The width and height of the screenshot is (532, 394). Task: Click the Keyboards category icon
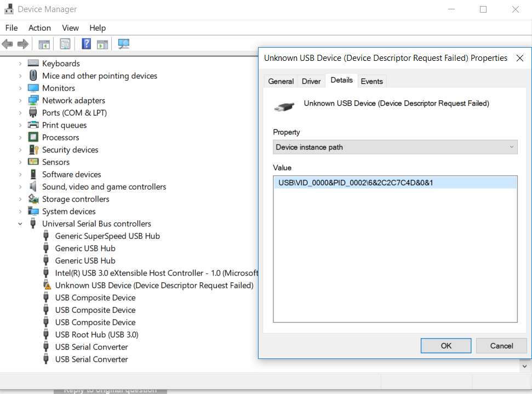(x=33, y=63)
